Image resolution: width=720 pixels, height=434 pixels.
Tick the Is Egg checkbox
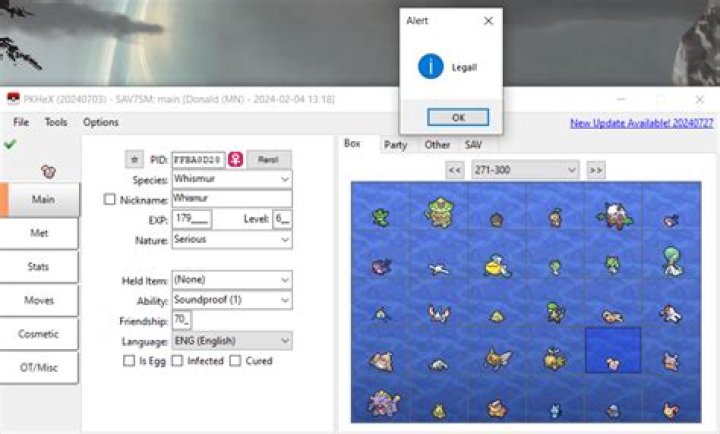pos(129,361)
